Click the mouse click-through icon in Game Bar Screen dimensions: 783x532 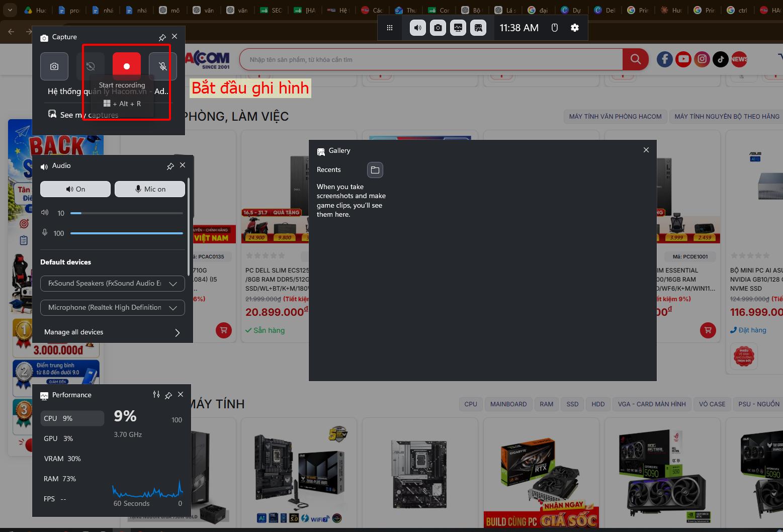(555, 28)
